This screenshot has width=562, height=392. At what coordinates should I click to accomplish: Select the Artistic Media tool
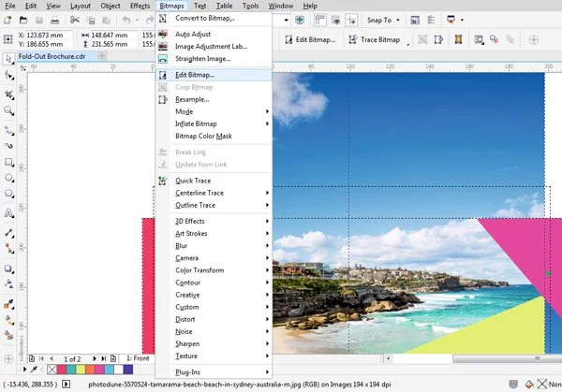(8, 146)
